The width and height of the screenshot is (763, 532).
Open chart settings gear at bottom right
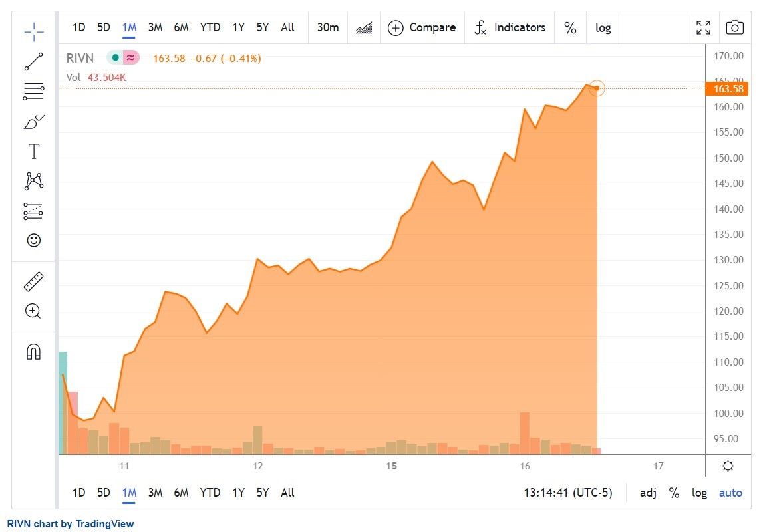point(728,465)
